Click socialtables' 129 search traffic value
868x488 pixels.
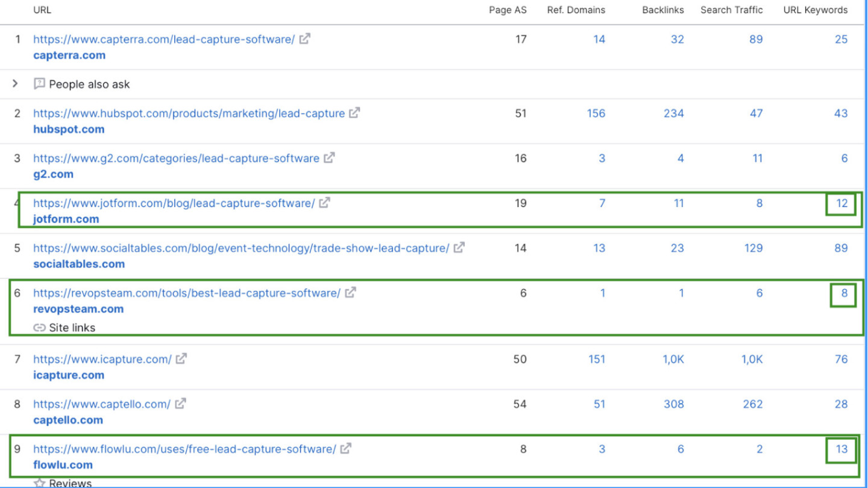(753, 248)
